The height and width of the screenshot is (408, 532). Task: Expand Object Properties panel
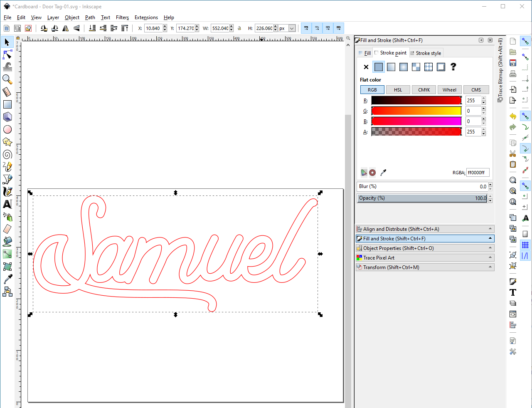(425, 248)
